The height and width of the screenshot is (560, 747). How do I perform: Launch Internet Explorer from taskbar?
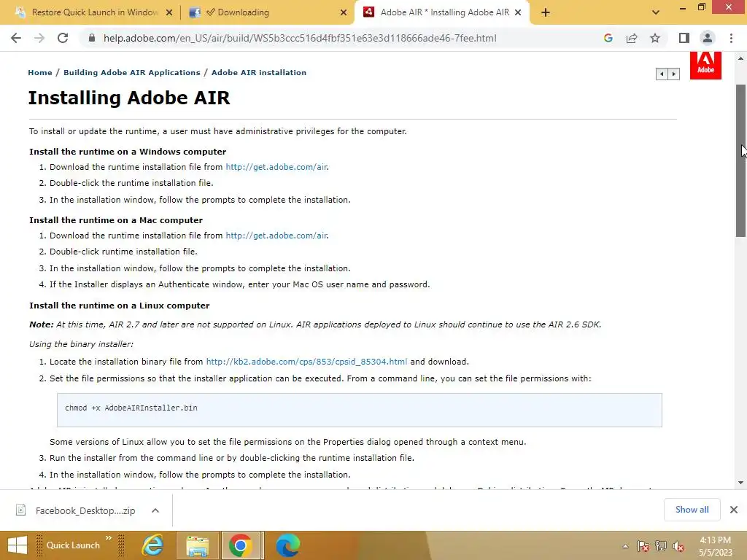coord(152,545)
